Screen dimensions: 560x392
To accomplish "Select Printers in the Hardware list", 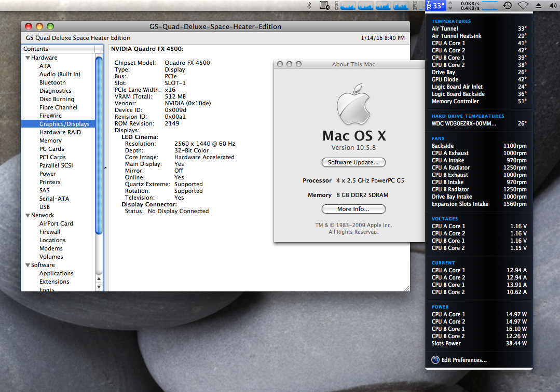I will coord(50,182).
